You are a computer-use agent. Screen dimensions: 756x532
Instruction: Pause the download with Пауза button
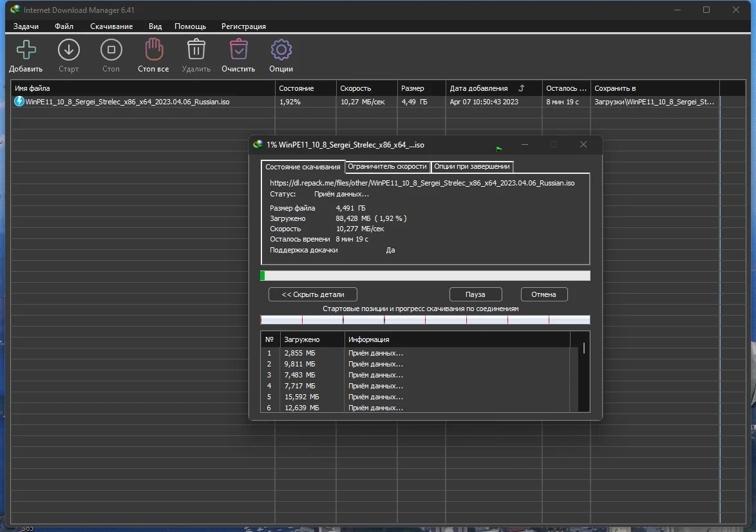475,294
